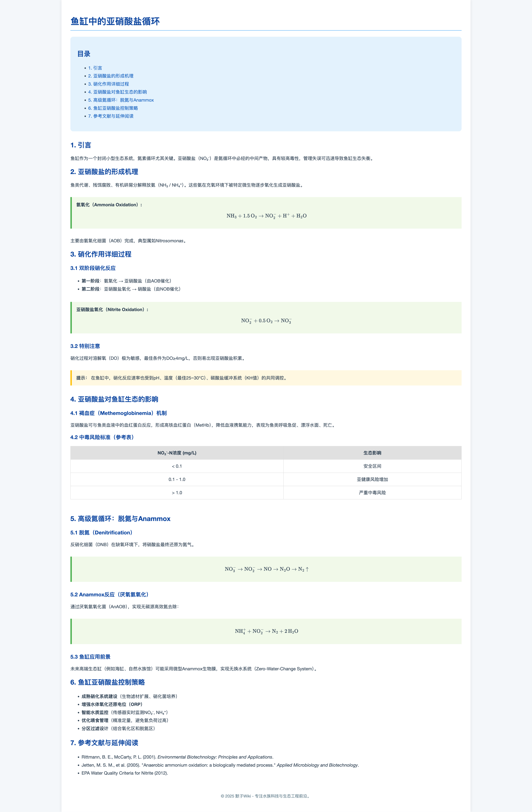Click the '7. 参考文献与延伸阅读' contents link
Viewport: 532px width, 812px height.
click(x=111, y=116)
